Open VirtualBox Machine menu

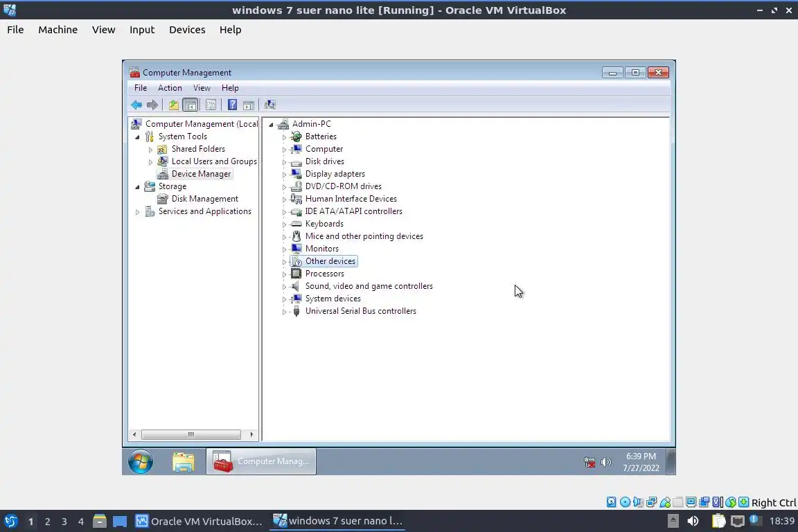pos(58,30)
